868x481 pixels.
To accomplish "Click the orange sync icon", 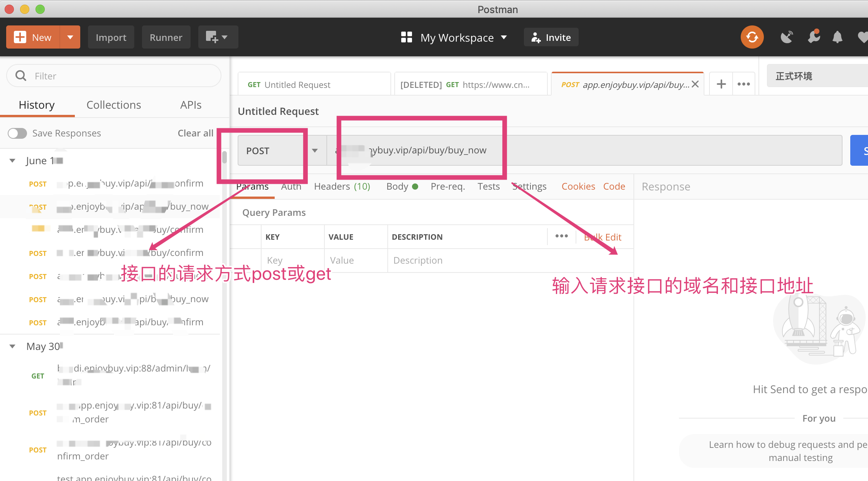I will pos(752,37).
